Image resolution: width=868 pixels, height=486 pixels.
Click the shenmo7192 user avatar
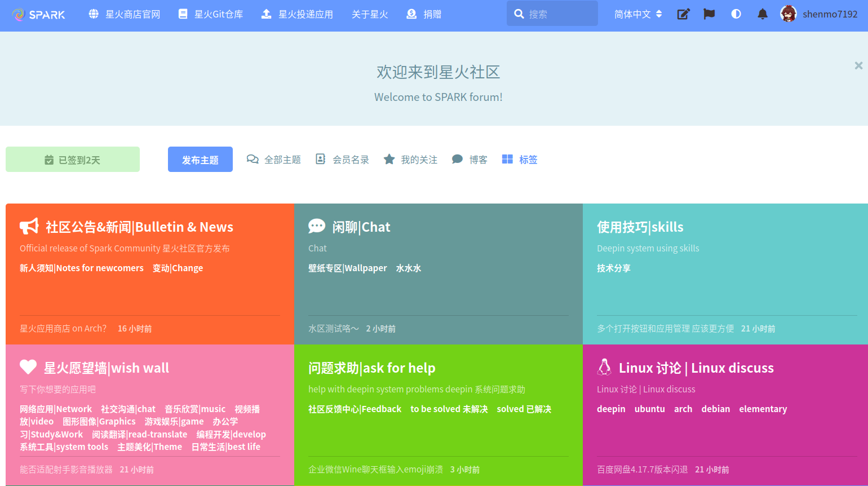coord(788,14)
